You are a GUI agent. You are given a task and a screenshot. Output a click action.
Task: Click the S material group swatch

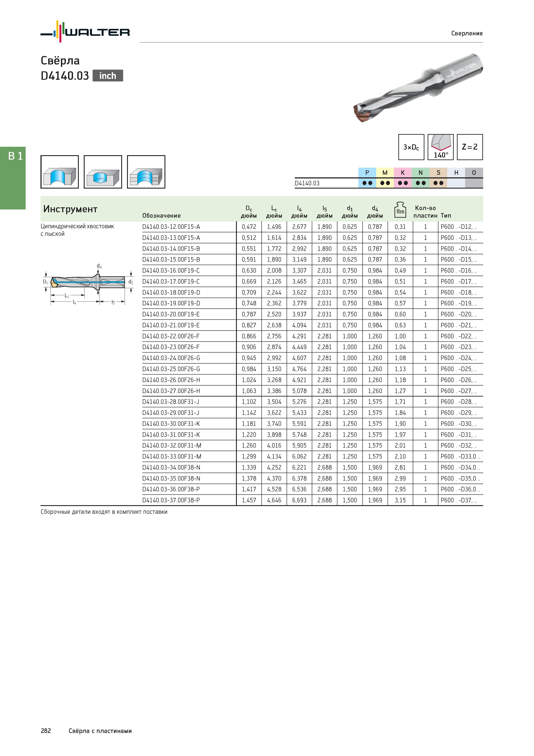[x=438, y=173]
